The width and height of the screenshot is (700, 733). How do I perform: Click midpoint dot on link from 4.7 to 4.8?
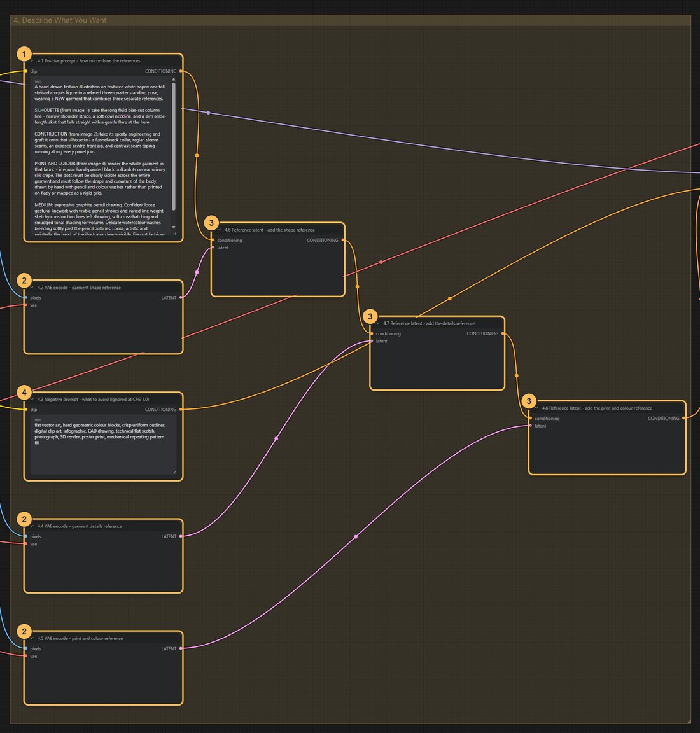click(x=516, y=376)
